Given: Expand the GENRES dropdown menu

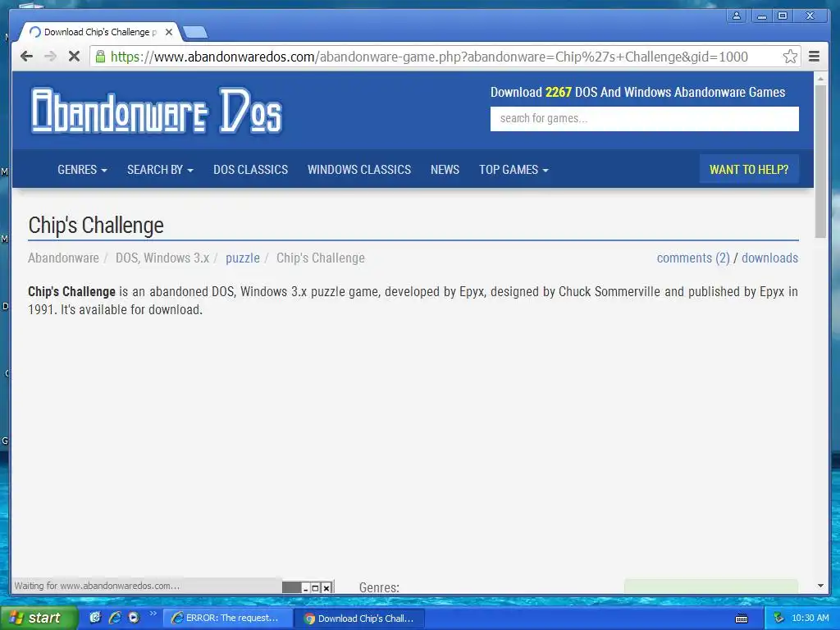Looking at the screenshot, I should [83, 169].
